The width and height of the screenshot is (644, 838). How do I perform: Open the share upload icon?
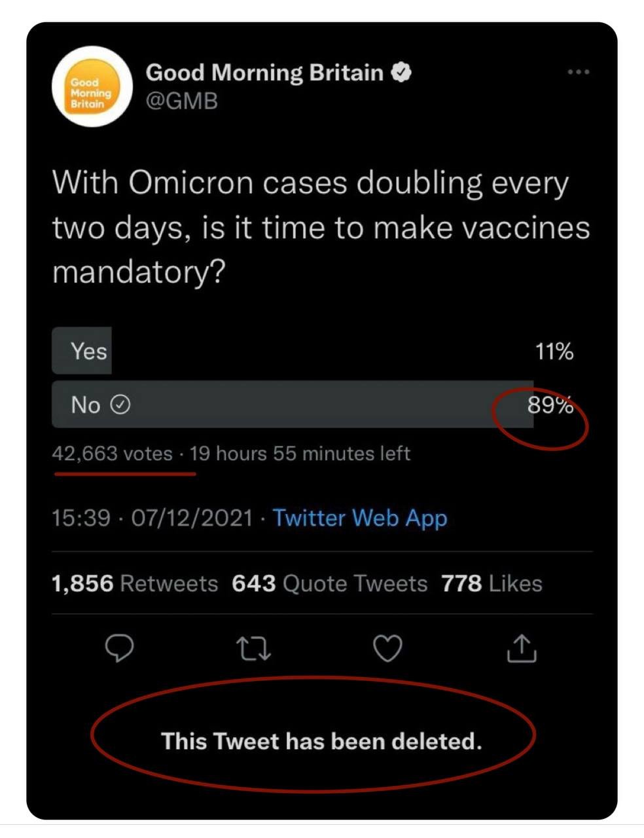(x=522, y=648)
